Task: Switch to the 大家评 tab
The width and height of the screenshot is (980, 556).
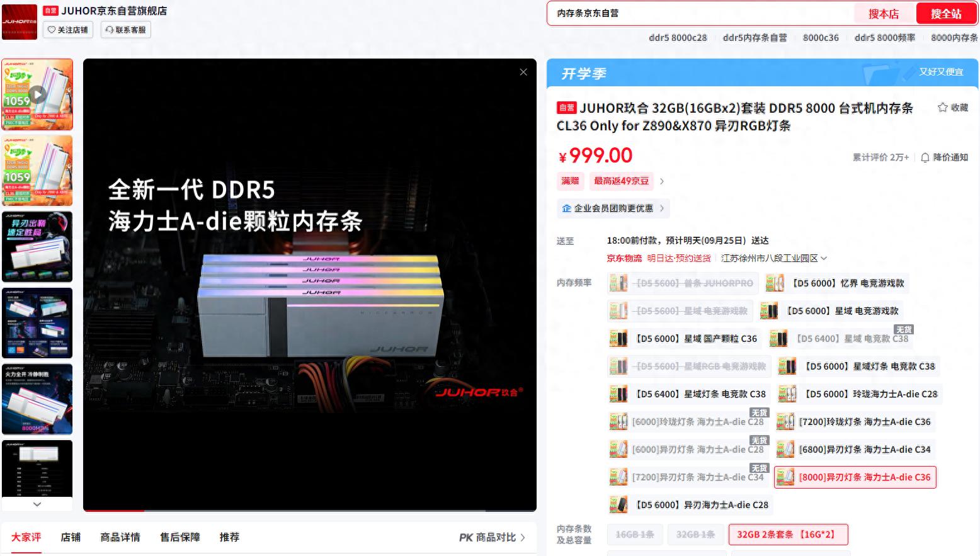Action: (x=26, y=537)
